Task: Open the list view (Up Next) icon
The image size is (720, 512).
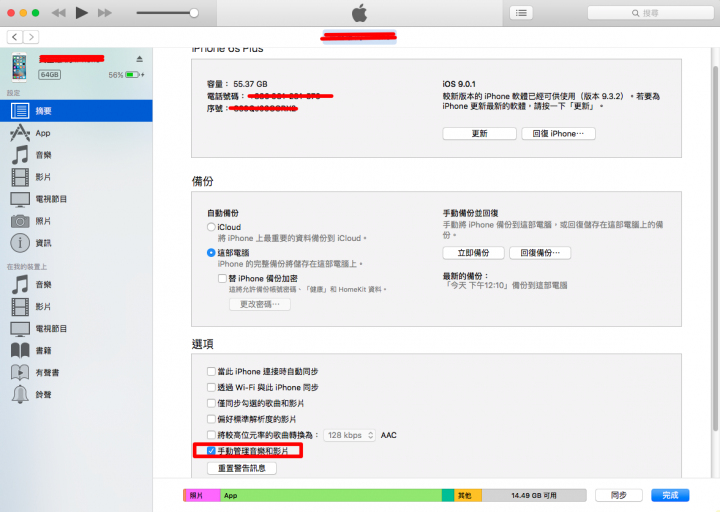Action: coord(521,13)
